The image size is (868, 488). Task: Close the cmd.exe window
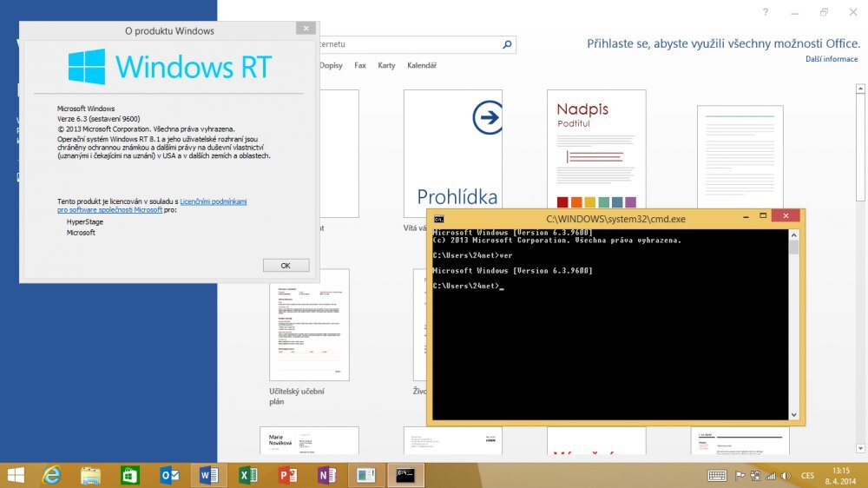786,216
